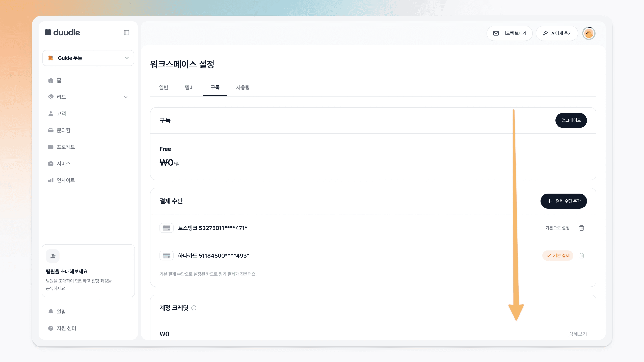Click the 하나카드 card icon
Viewport: 644px width, 362px height.
tap(167, 256)
